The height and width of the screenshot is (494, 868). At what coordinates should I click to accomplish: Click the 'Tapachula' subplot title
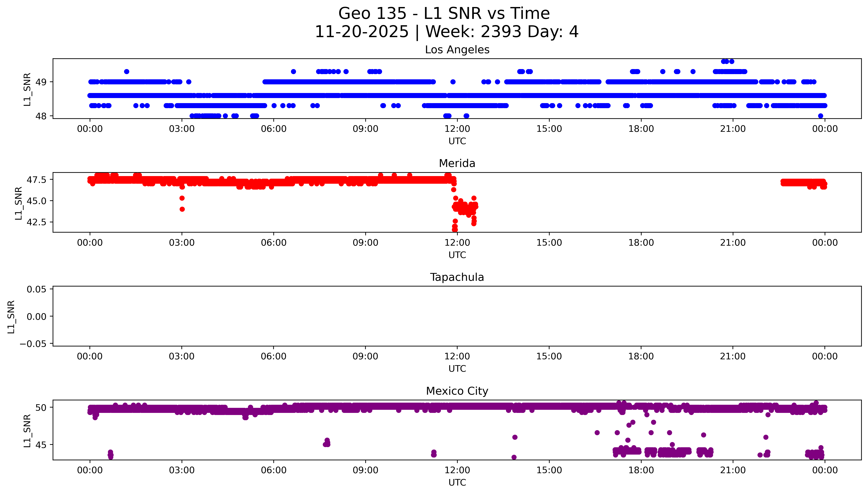click(x=457, y=277)
